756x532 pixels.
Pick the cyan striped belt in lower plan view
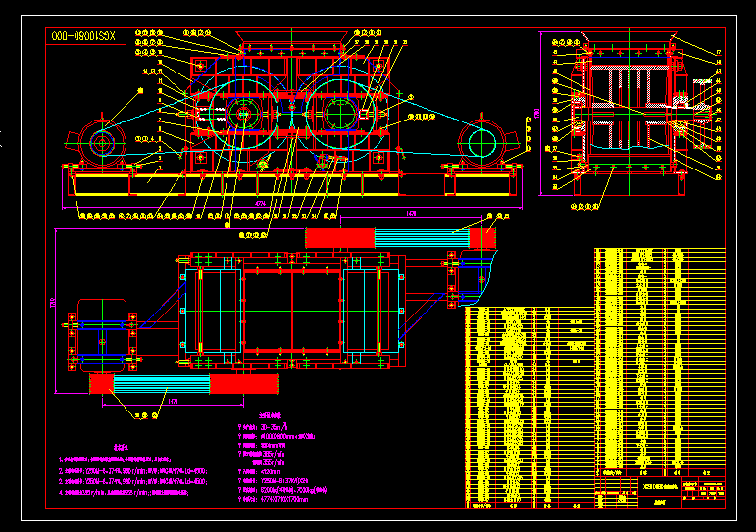pos(162,384)
